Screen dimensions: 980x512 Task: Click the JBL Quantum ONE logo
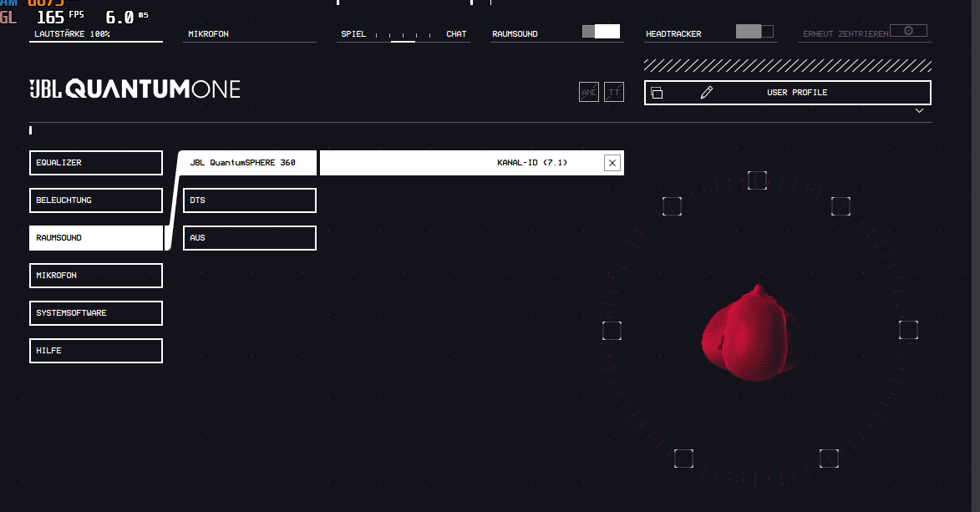click(x=135, y=89)
